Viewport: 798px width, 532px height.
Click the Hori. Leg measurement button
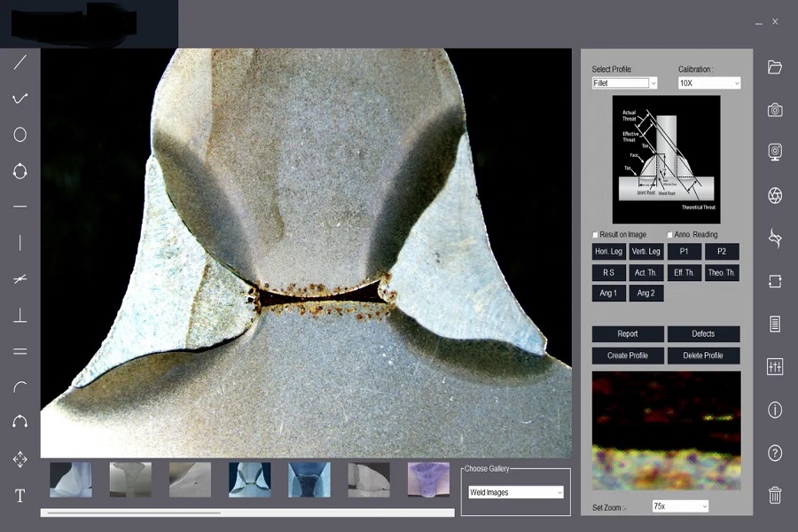click(x=608, y=252)
